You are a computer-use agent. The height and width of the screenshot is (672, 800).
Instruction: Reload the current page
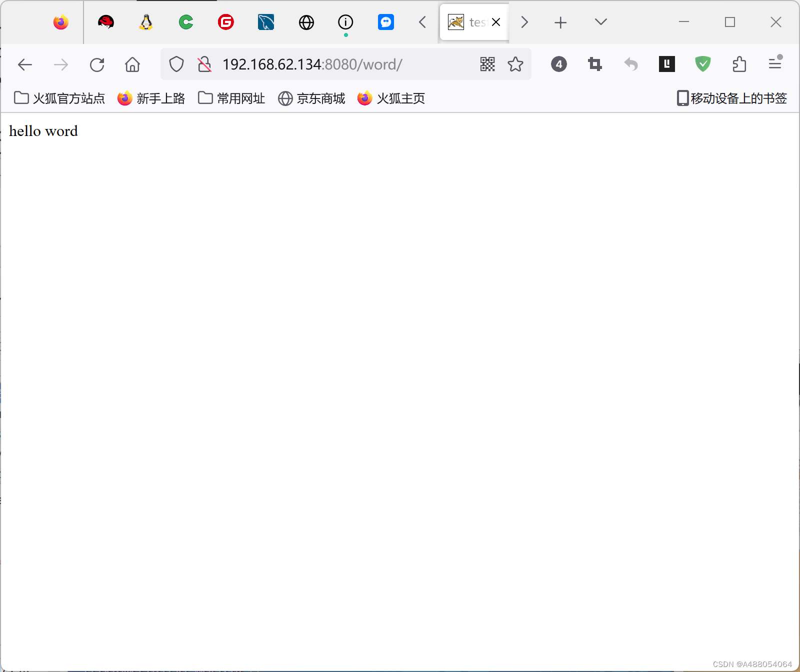click(97, 64)
